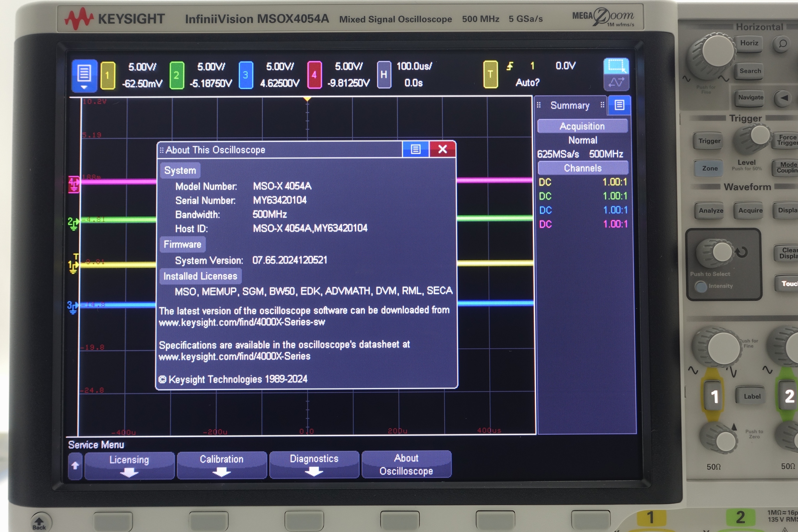Image resolution: width=798 pixels, height=532 pixels.
Task: Select the yellow DC 1.00:1 channel row
Action: [x=583, y=182]
